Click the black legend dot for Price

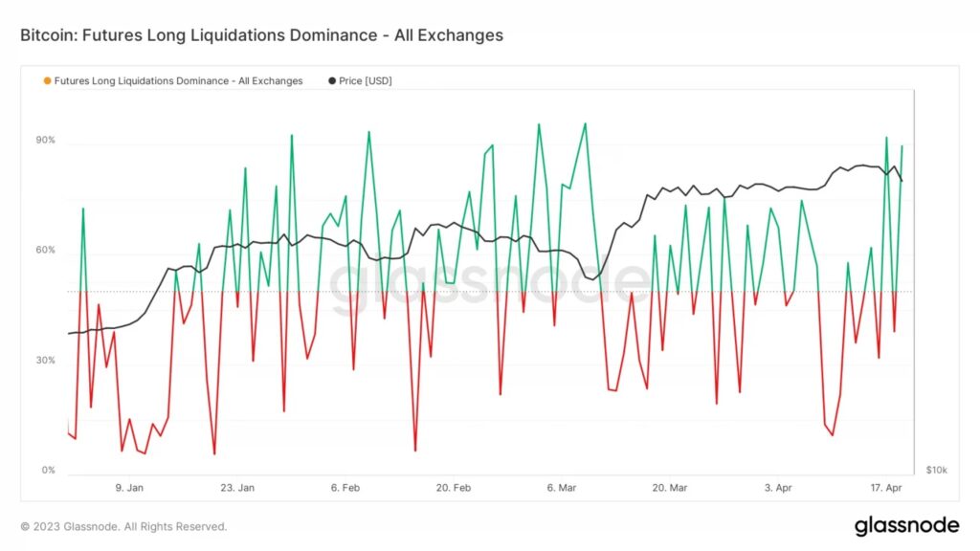[331, 81]
